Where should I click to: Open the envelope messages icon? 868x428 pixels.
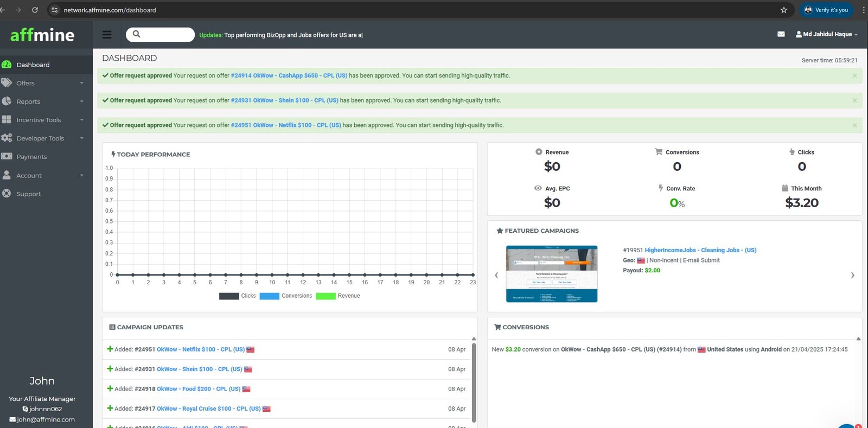pos(781,34)
